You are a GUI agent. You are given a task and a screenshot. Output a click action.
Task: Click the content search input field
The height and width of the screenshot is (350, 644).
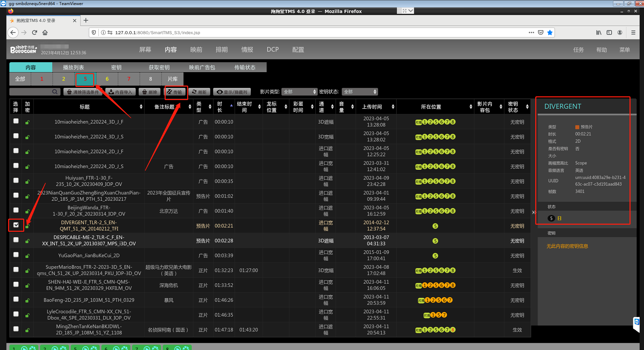31,92
